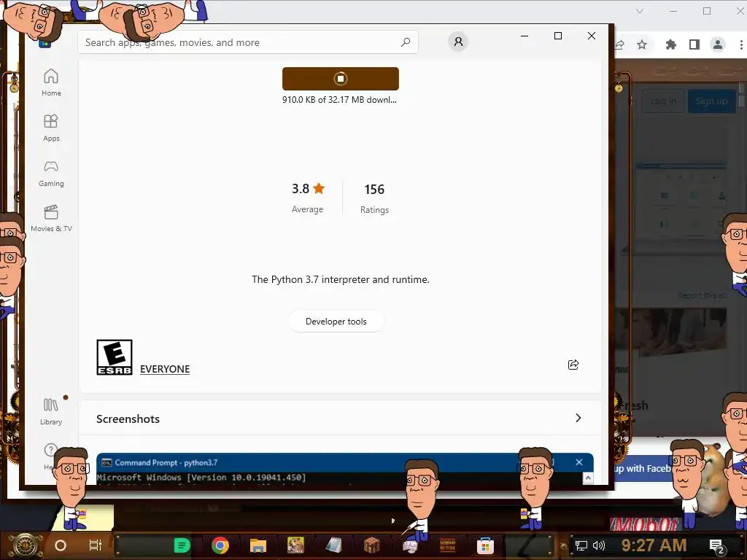Click the Python 3.7 interpreter description
The height and width of the screenshot is (560, 747).
coord(341,279)
